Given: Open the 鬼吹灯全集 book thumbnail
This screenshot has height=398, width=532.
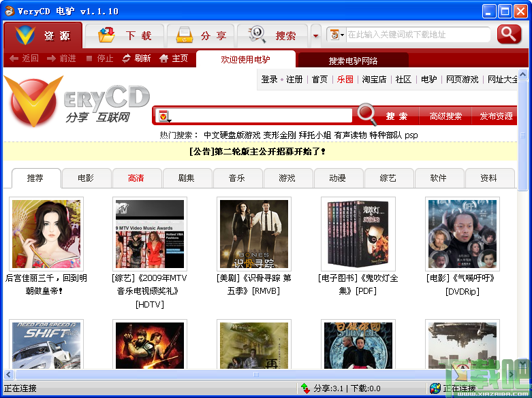Looking at the screenshot, I should pos(358,234).
